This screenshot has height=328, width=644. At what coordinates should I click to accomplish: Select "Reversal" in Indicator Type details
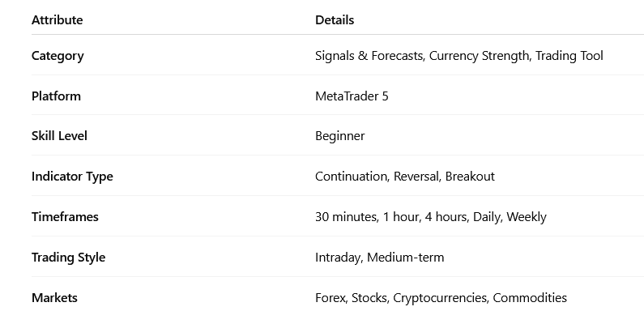click(415, 177)
